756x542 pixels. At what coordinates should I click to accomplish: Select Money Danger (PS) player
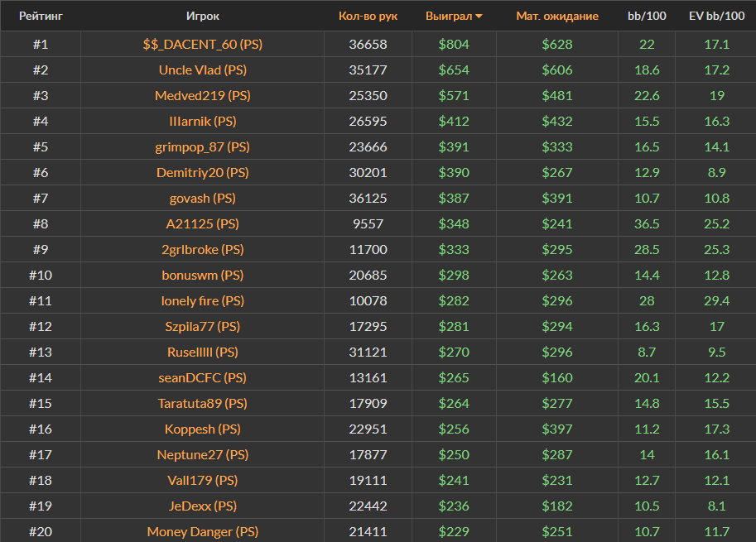point(203,532)
